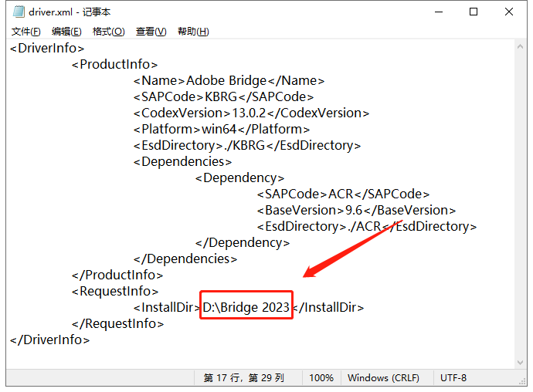533x392 pixels.
Task: Open the 文件(F) menu
Action: pos(26,32)
